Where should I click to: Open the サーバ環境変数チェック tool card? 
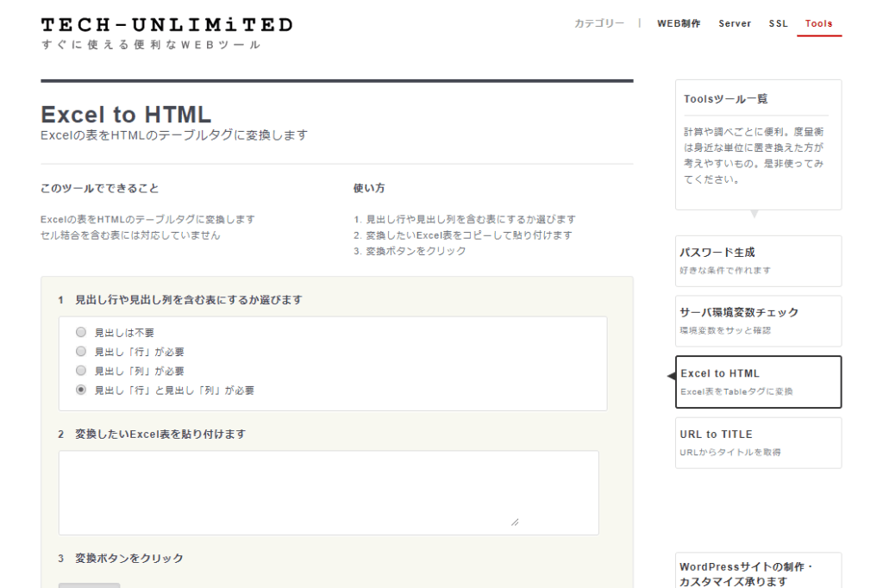pyautogui.click(x=758, y=321)
